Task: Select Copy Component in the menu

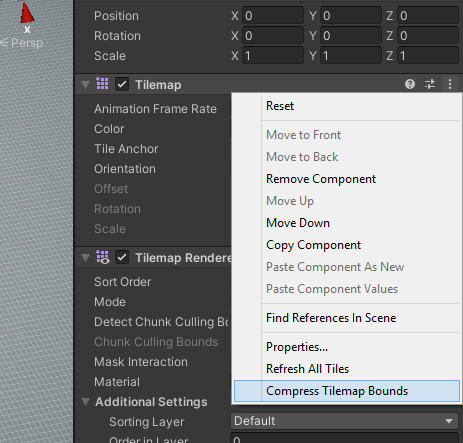Action: click(x=313, y=245)
